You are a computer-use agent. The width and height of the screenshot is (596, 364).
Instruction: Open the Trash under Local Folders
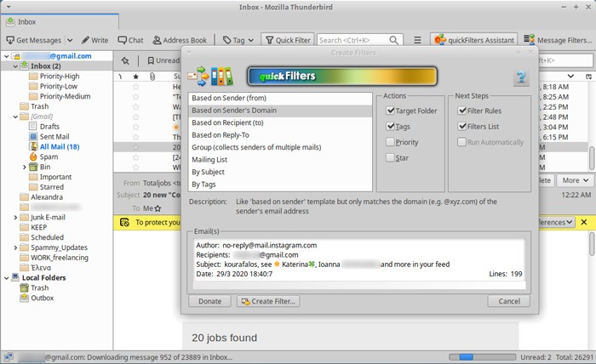click(39, 287)
